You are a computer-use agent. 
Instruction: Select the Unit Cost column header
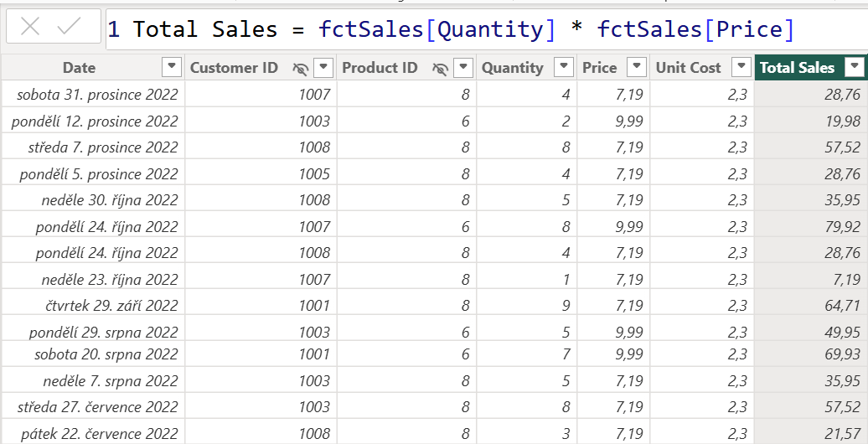[x=688, y=68]
